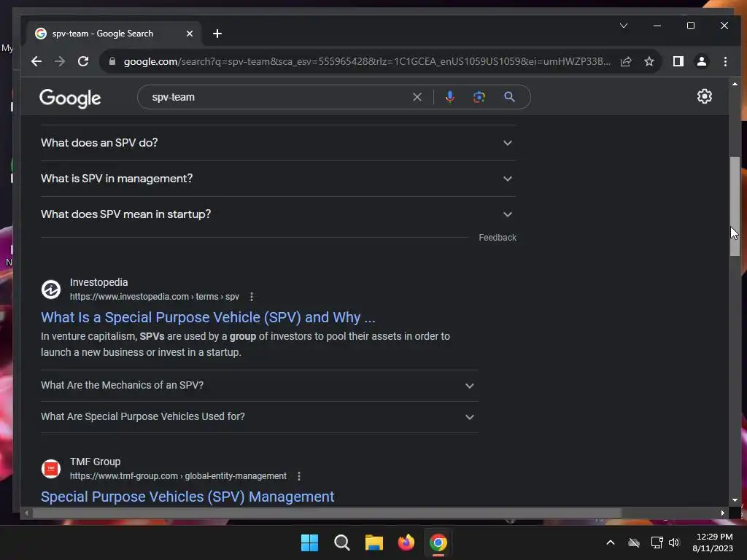The image size is (747, 560).
Task: Open the Chrome three-dot menu
Action: click(x=725, y=61)
